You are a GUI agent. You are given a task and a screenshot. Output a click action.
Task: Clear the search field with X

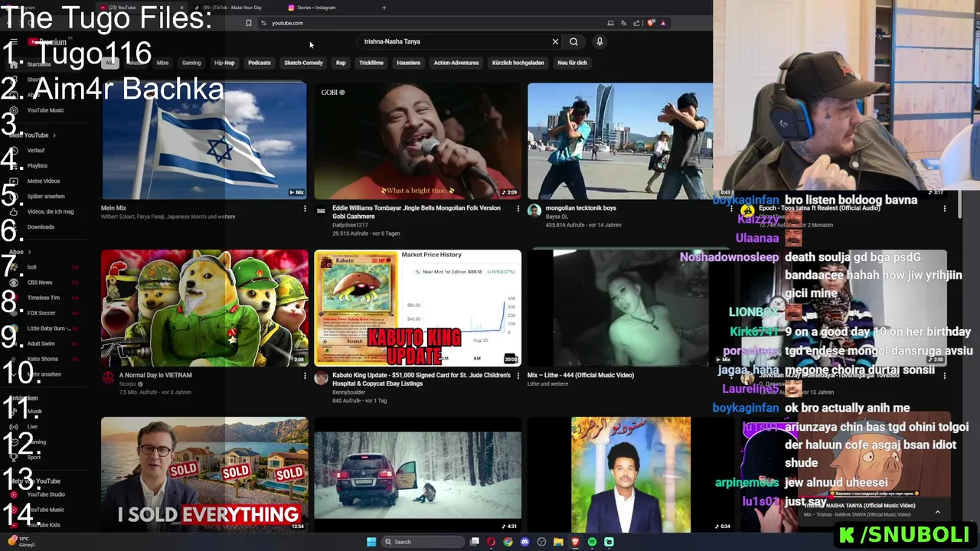pyautogui.click(x=555, y=41)
